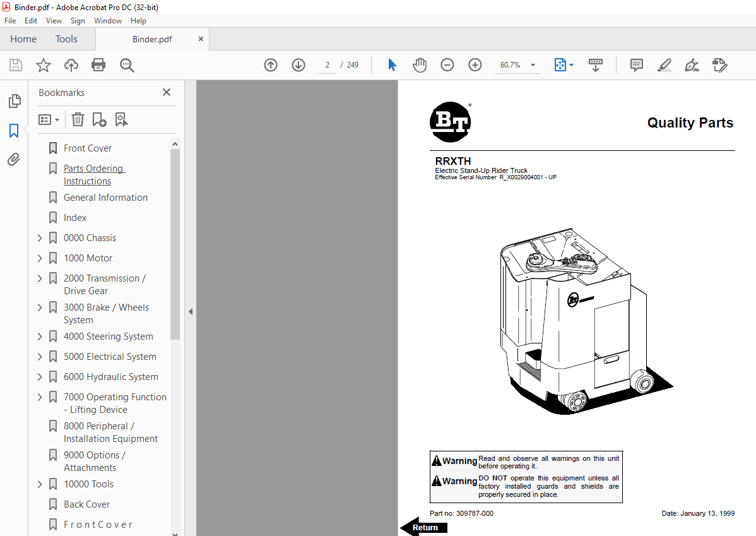
Task: Add a comment note
Action: click(x=637, y=65)
